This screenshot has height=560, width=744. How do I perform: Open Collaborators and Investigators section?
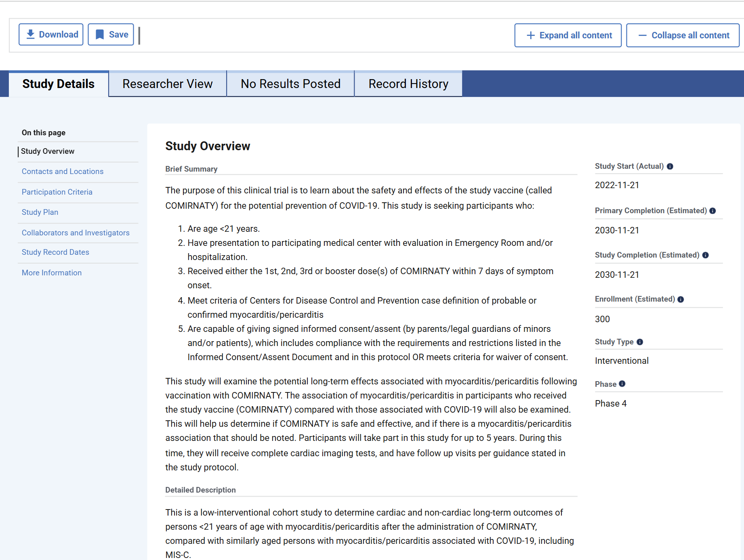pyautogui.click(x=76, y=233)
